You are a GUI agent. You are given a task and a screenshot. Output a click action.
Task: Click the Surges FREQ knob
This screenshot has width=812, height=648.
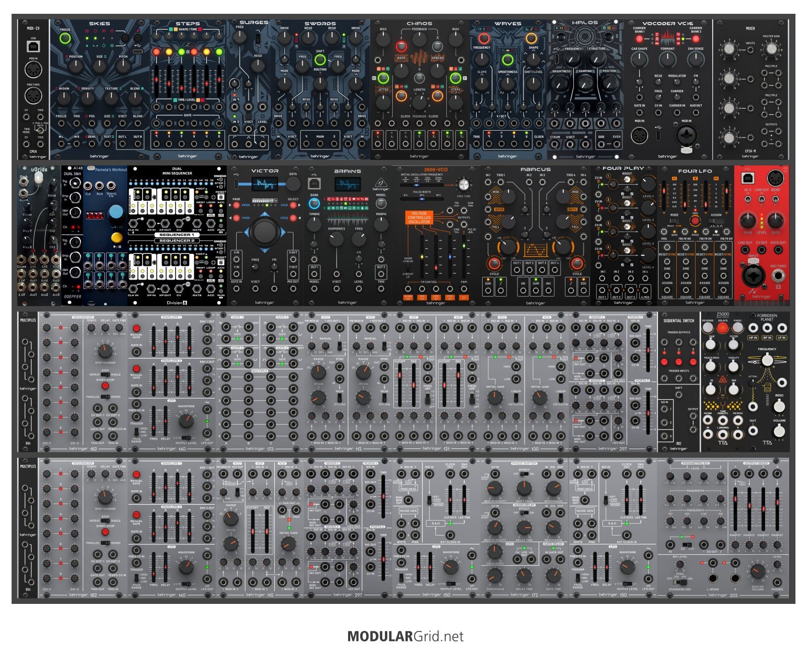point(239,37)
